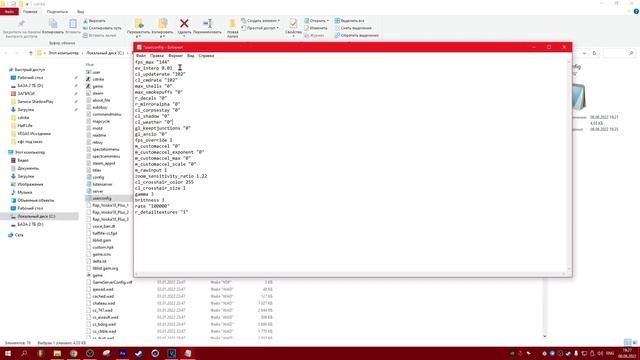
Task: Click the Переименовать rename icon
Action: [207, 24]
